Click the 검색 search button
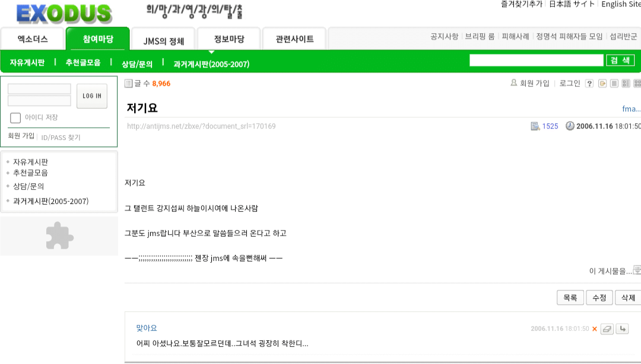Image resolution: width=641 pixels, height=364 pixels. 620,60
